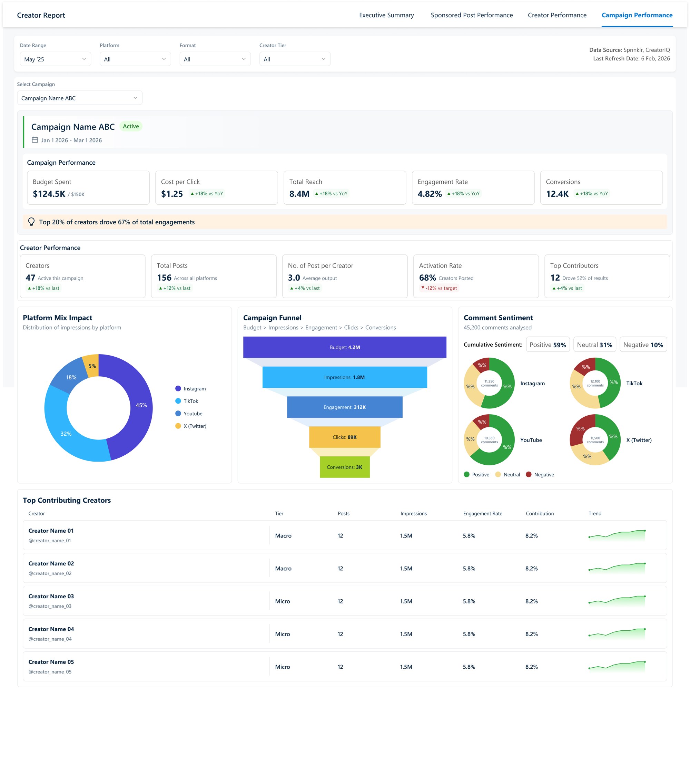Screen dimensions: 690x784
Task: Click the Creator Report title
Action: tap(41, 15)
